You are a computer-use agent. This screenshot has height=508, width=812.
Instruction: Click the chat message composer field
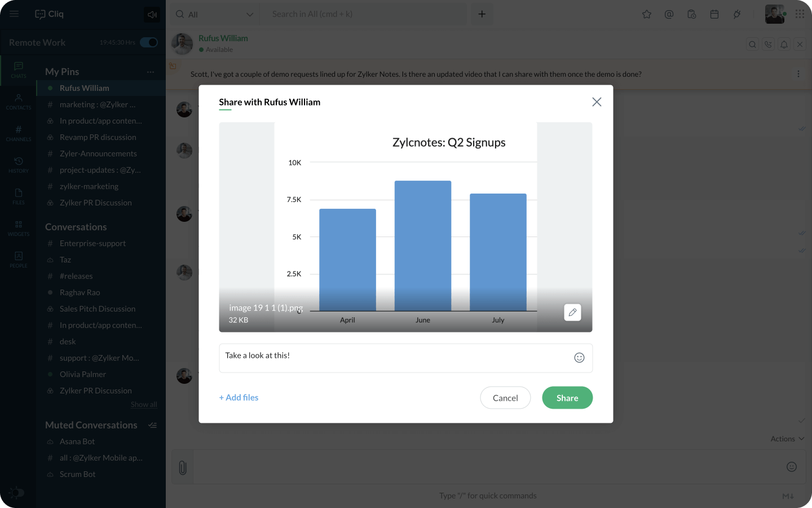coord(488,467)
